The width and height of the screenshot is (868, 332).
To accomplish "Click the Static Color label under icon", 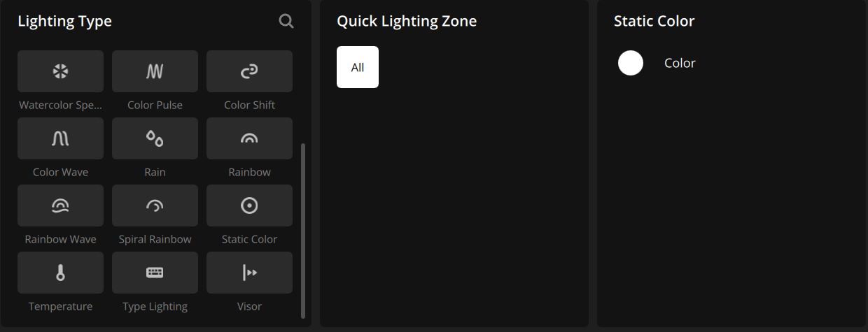I will (x=249, y=239).
